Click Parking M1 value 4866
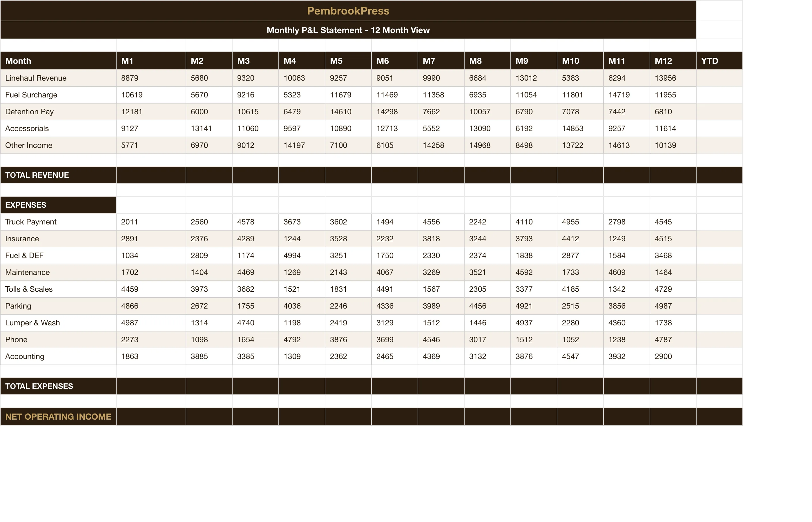Viewport: 812px width, 522px height. pyautogui.click(x=151, y=306)
